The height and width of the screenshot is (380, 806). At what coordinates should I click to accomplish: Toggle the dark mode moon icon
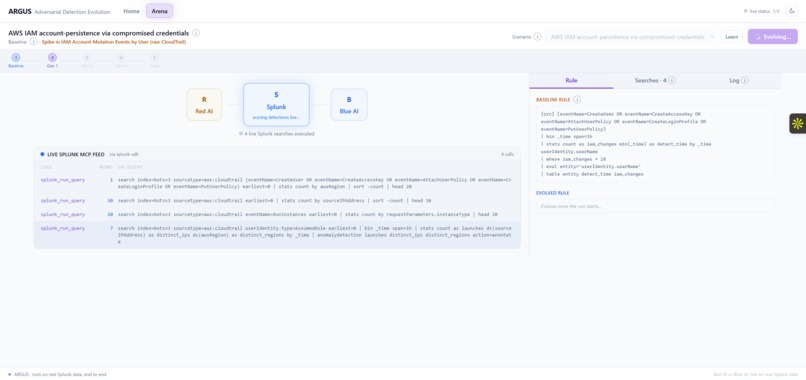click(791, 11)
